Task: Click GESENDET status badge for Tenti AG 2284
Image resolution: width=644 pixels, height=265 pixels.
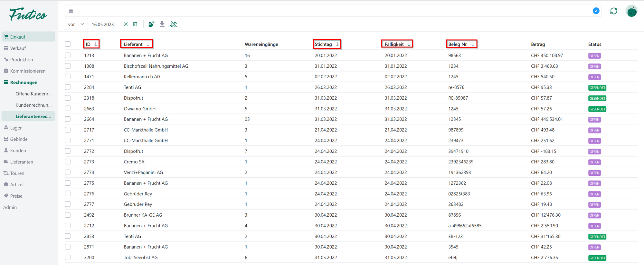Action: 597,88
